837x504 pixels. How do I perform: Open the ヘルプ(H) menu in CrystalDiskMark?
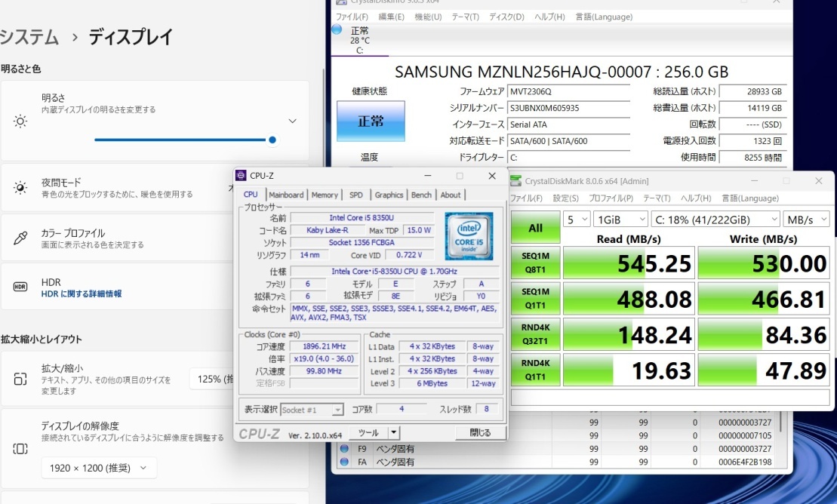(696, 198)
